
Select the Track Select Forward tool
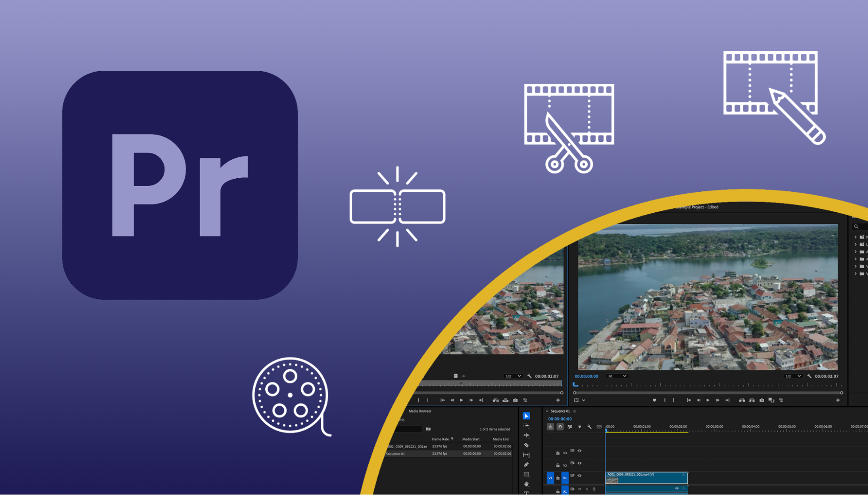[526, 426]
